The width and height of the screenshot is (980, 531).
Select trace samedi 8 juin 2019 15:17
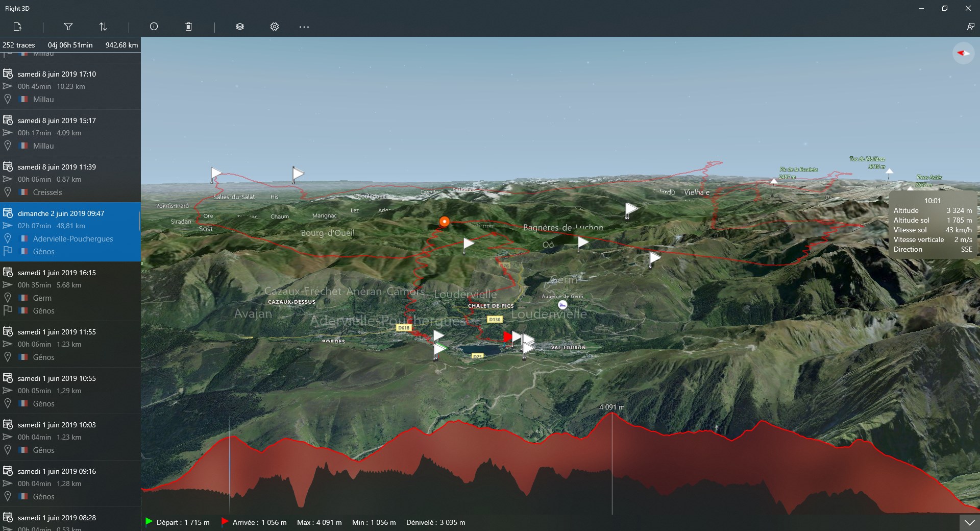tap(70, 133)
